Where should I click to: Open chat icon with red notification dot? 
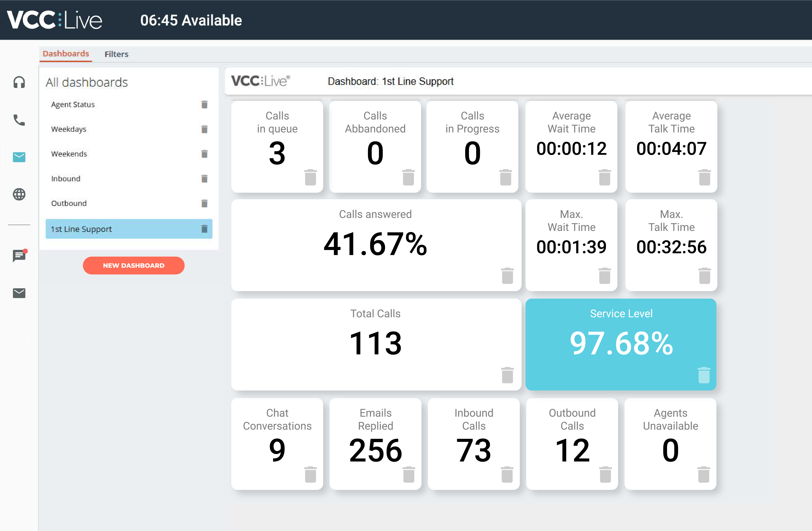click(19, 256)
